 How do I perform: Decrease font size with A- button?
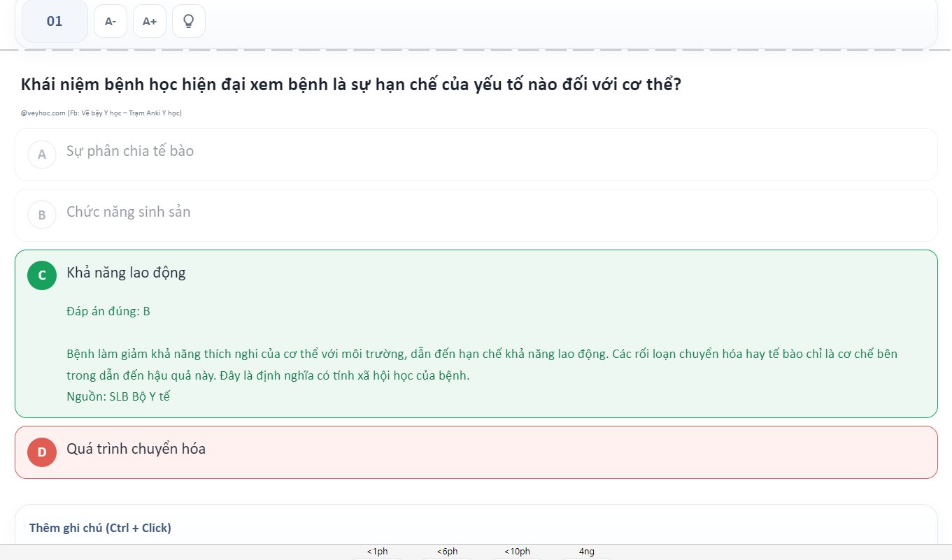click(111, 21)
